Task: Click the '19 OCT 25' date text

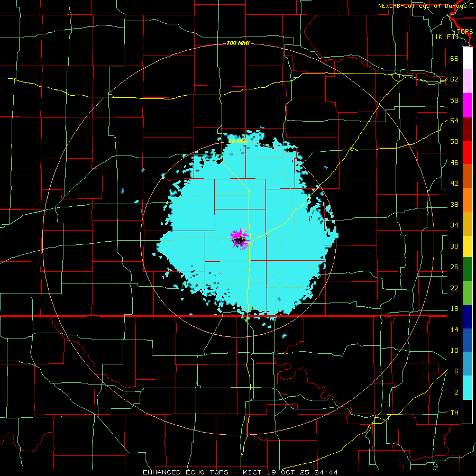Action: 289,472
